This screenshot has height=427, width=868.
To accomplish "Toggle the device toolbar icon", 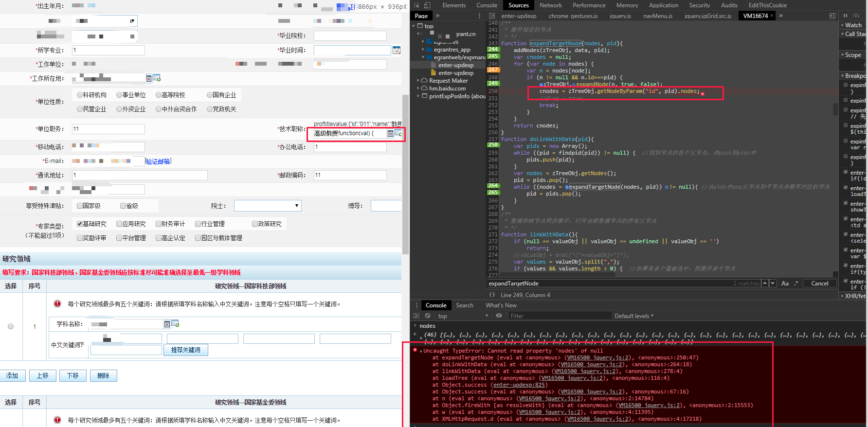I will 427,5.
